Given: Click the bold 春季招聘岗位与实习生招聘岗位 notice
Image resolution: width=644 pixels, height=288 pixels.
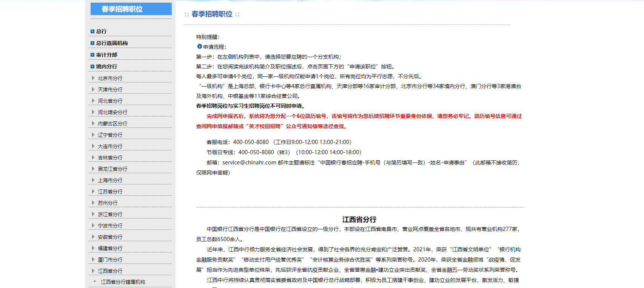Looking at the screenshot, I should [x=250, y=106].
